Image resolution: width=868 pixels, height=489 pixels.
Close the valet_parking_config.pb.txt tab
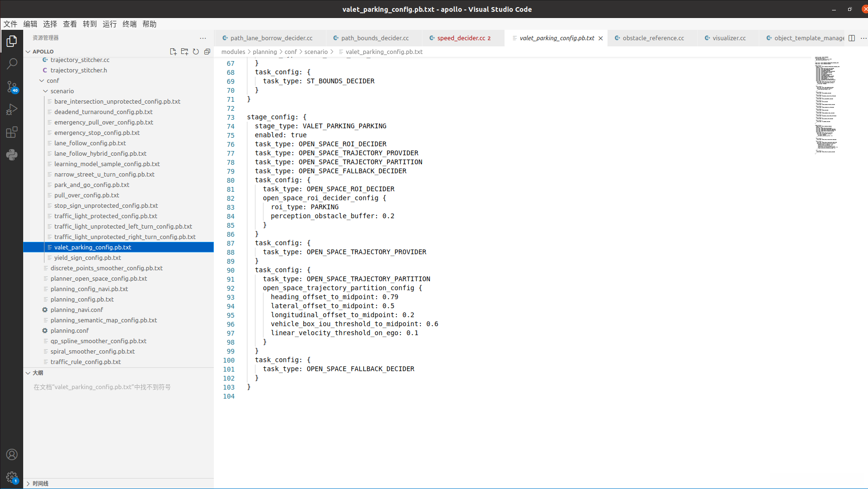601,38
